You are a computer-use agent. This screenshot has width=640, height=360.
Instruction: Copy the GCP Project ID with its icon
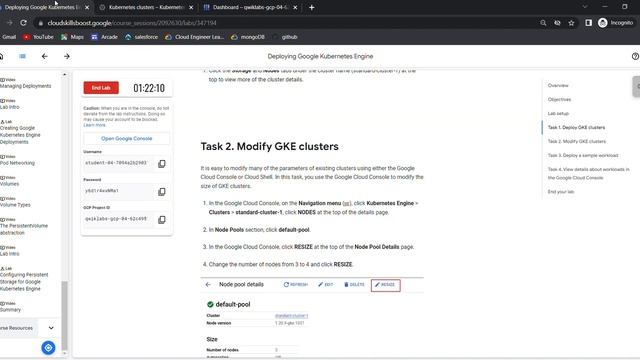point(162,220)
